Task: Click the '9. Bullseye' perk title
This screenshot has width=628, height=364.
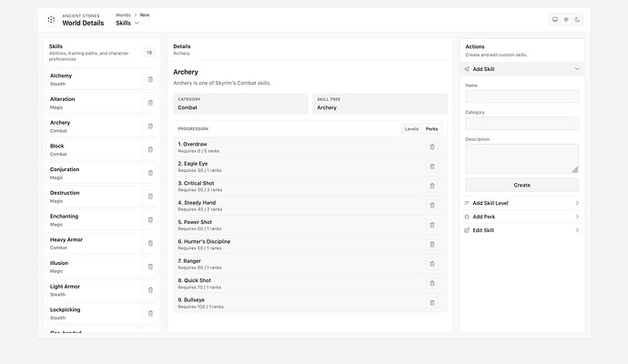Action: click(191, 300)
